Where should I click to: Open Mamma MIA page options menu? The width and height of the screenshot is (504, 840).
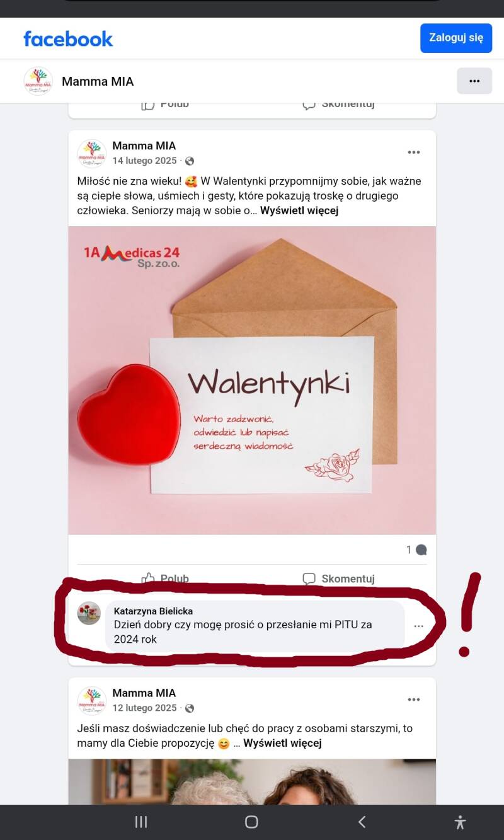point(474,81)
